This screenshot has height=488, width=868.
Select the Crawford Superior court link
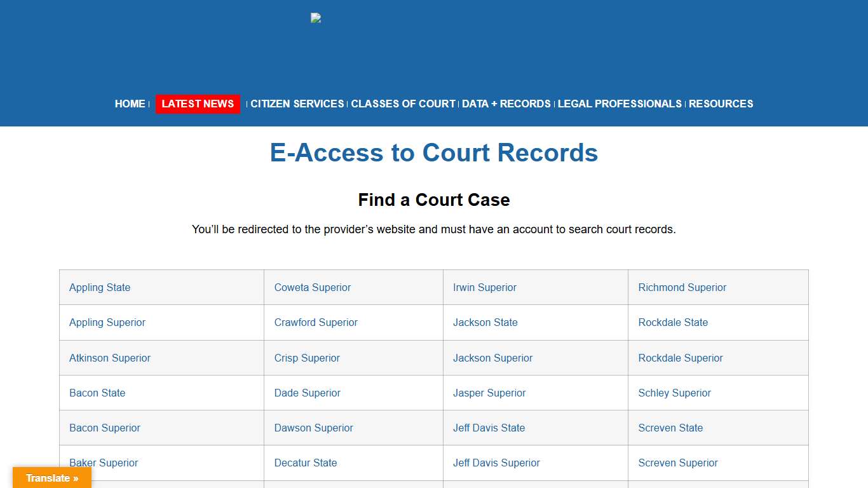[316, 322]
